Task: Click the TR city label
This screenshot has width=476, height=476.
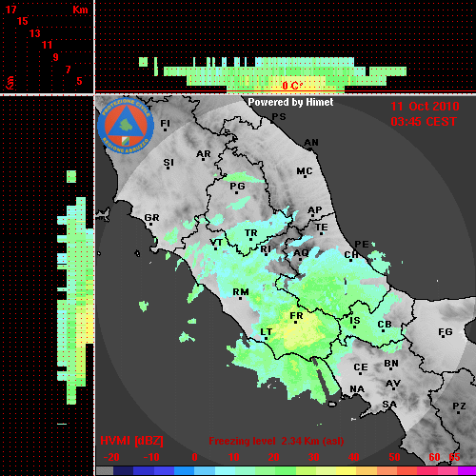Action: pos(251,233)
